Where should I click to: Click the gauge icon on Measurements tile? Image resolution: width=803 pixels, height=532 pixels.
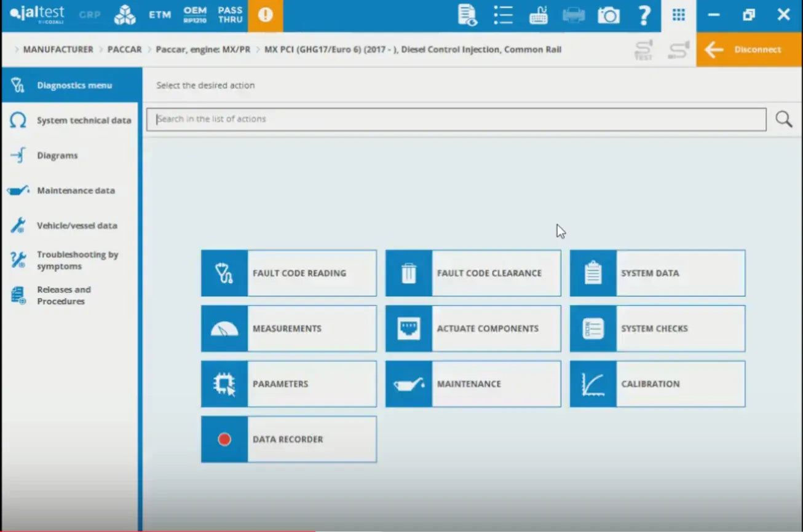(x=224, y=329)
